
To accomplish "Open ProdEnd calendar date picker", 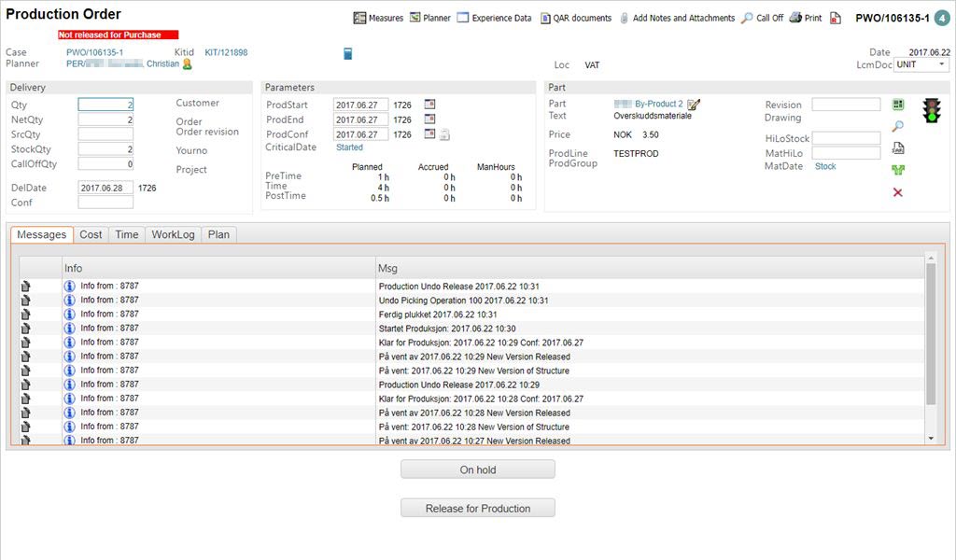I will [x=429, y=119].
